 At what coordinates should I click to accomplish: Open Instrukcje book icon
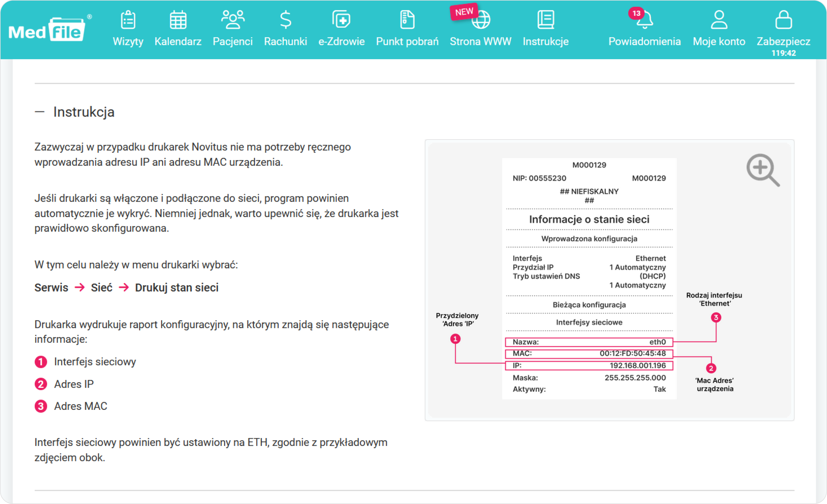(x=546, y=20)
